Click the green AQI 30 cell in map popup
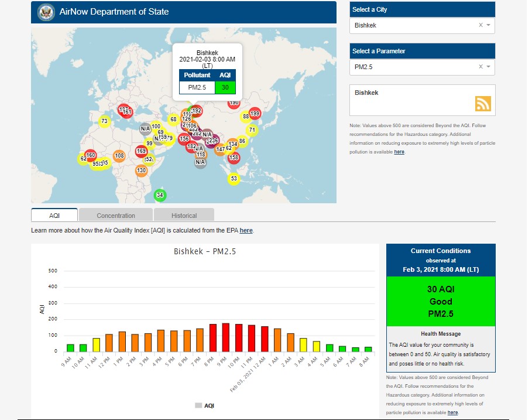 click(225, 87)
